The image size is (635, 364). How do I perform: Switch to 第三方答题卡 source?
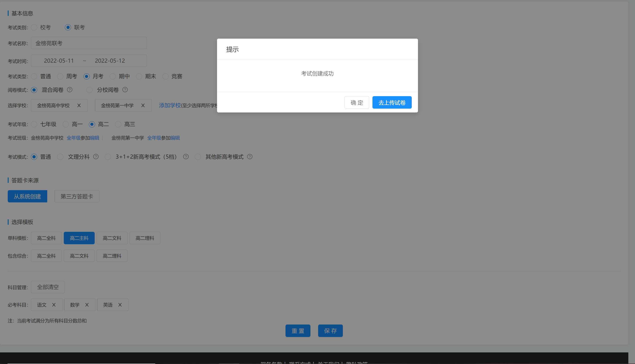pyautogui.click(x=77, y=197)
